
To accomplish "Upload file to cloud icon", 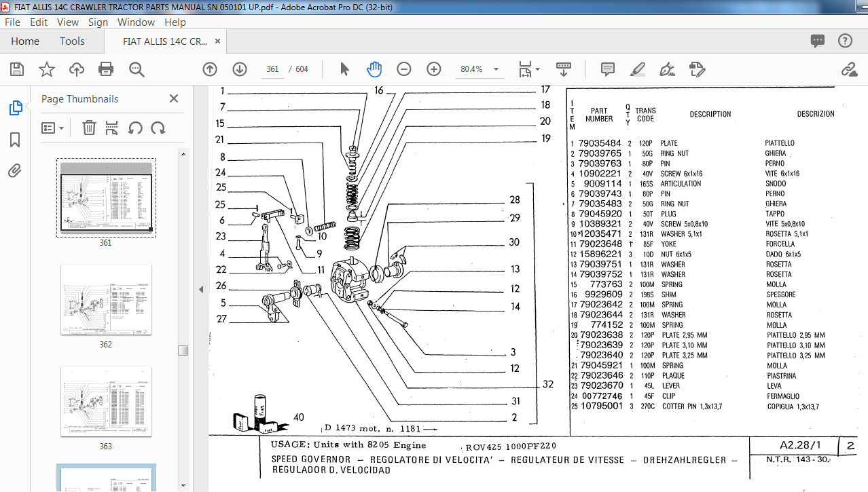I will pos(77,69).
